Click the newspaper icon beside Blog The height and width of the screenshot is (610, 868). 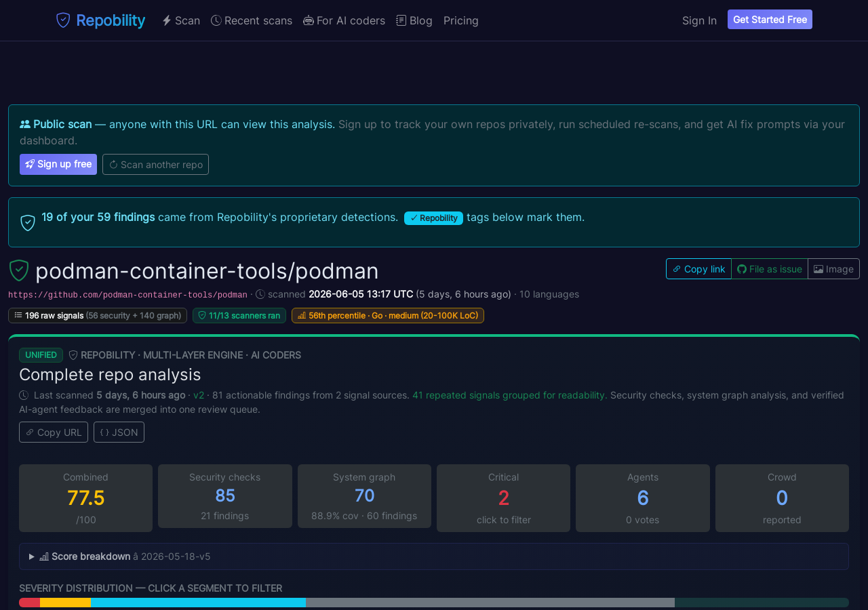coord(401,20)
